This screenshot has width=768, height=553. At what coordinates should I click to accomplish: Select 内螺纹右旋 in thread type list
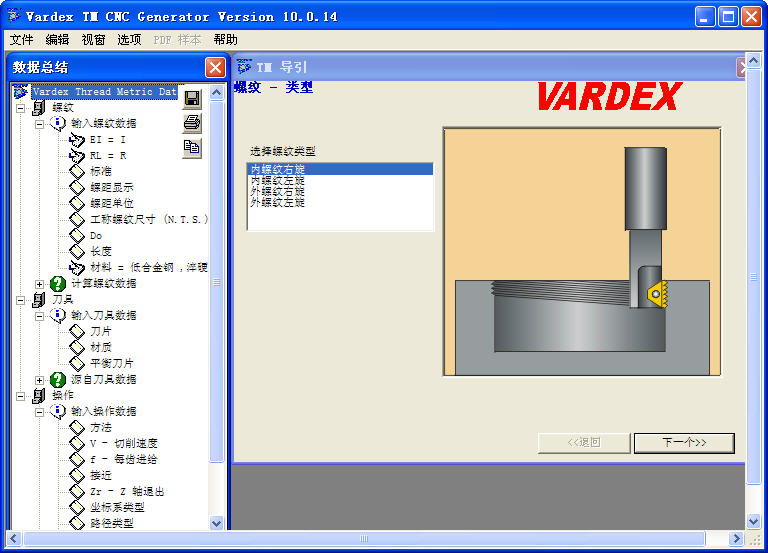[x=340, y=169]
